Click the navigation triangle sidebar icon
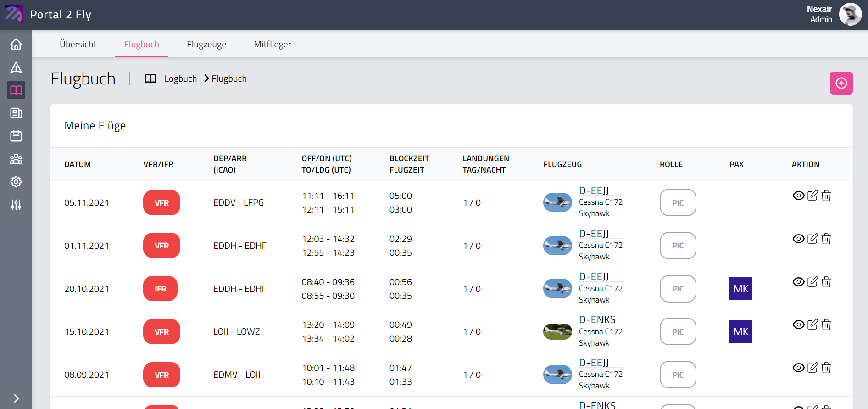868x409 pixels. [x=16, y=67]
